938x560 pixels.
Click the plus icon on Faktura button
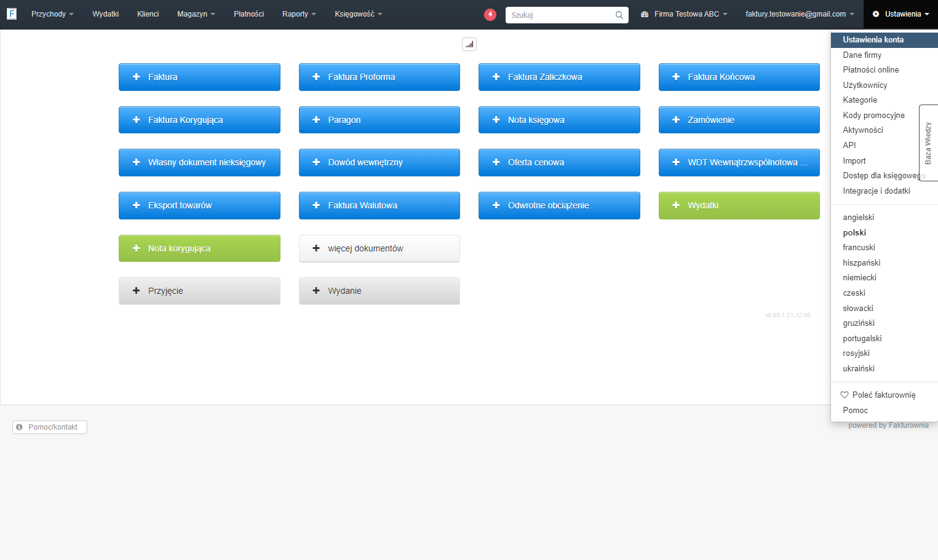[x=137, y=77]
